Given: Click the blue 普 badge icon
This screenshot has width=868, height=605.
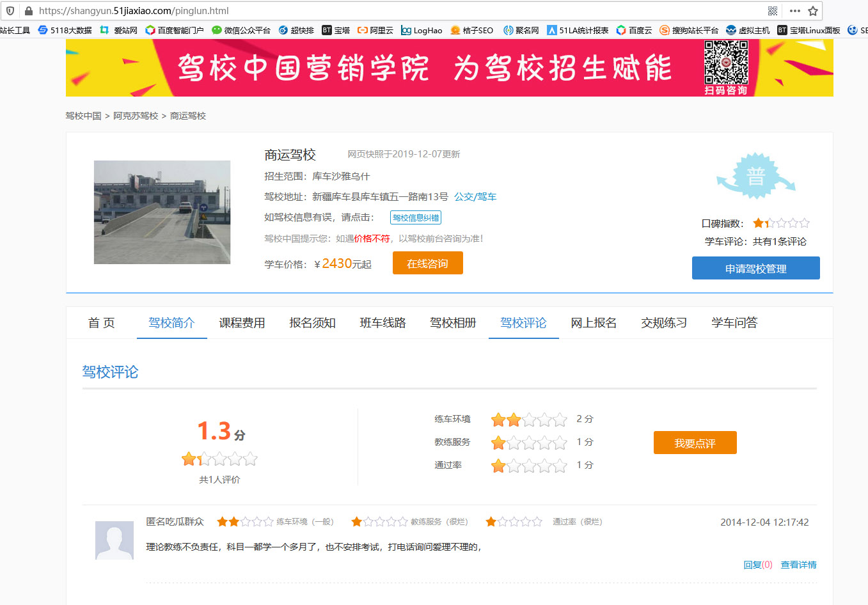Looking at the screenshot, I should click(x=755, y=176).
